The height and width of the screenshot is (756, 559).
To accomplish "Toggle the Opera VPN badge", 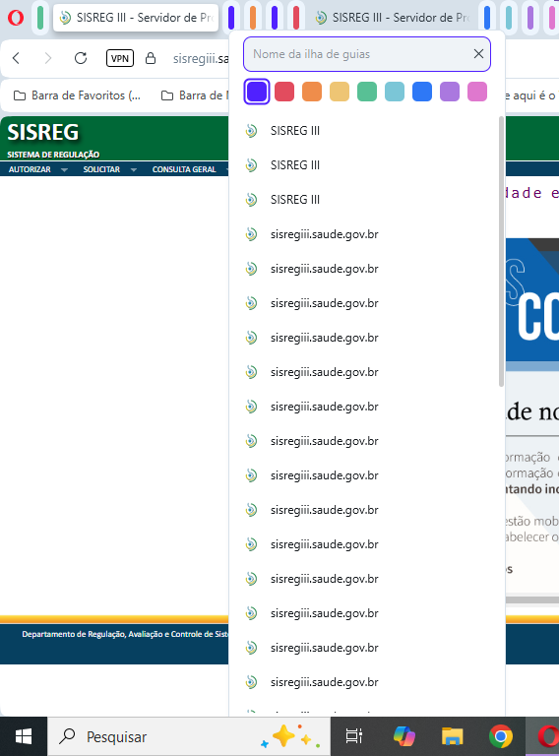I will pyautogui.click(x=119, y=58).
